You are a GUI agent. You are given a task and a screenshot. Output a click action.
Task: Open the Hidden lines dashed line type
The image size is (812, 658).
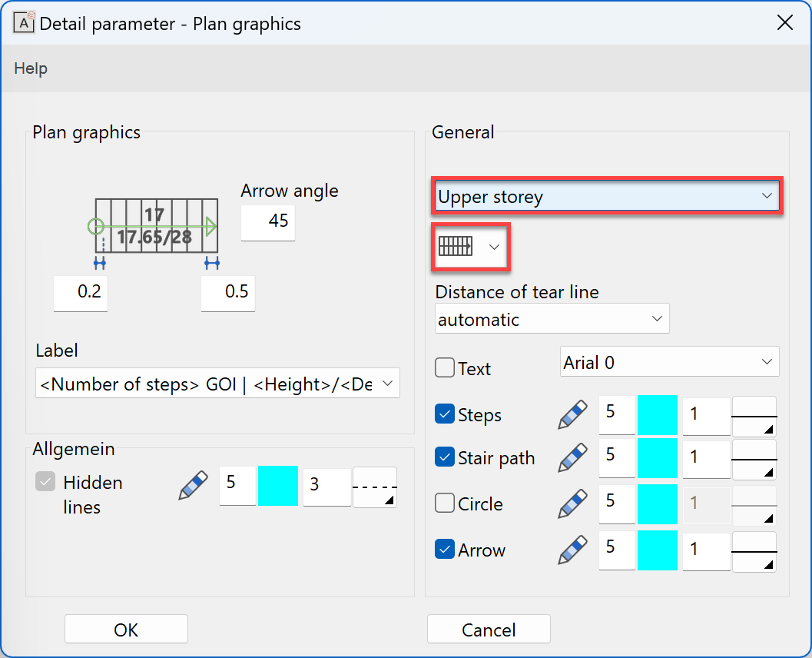tap(374, 487)
